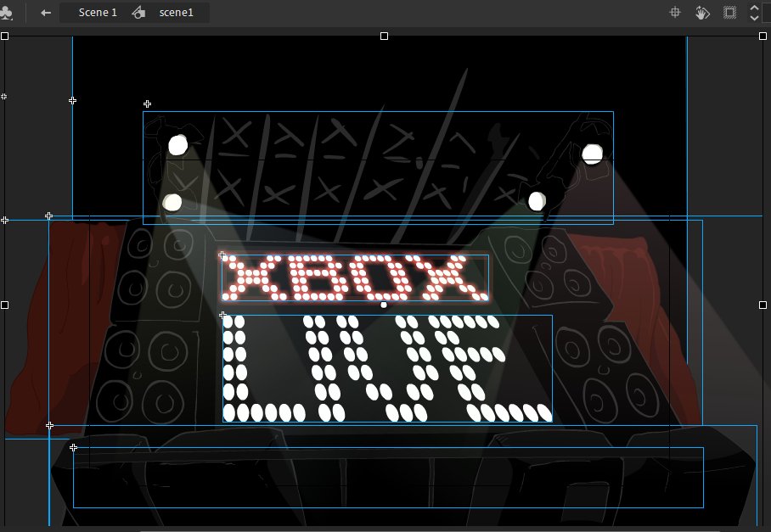Click the top-center selection handle
Viewport: 771px width, 532px height.
384,36
